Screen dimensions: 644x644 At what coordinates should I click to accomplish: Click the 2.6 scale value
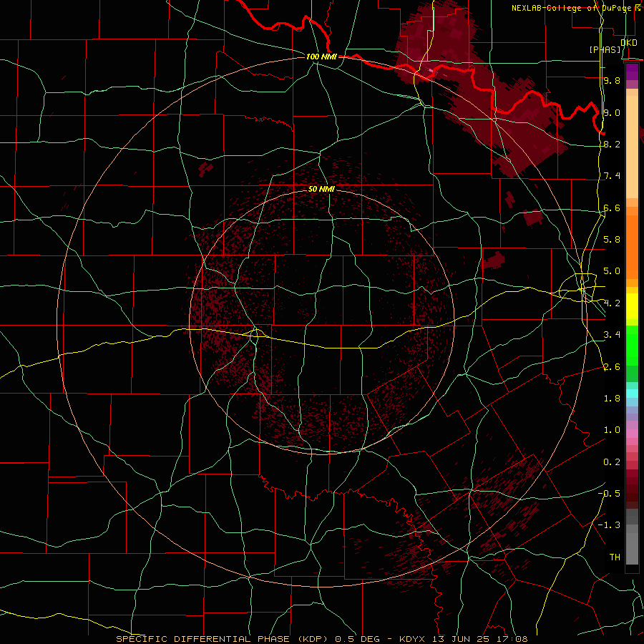point(612,367)
